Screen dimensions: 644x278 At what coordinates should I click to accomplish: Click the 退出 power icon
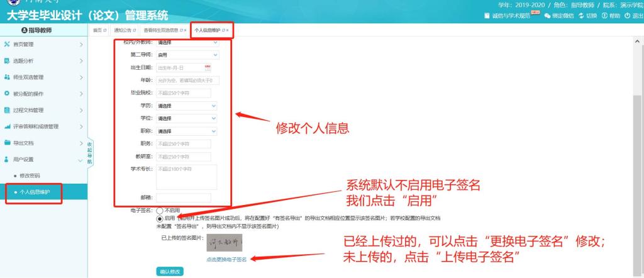[626, 16]
